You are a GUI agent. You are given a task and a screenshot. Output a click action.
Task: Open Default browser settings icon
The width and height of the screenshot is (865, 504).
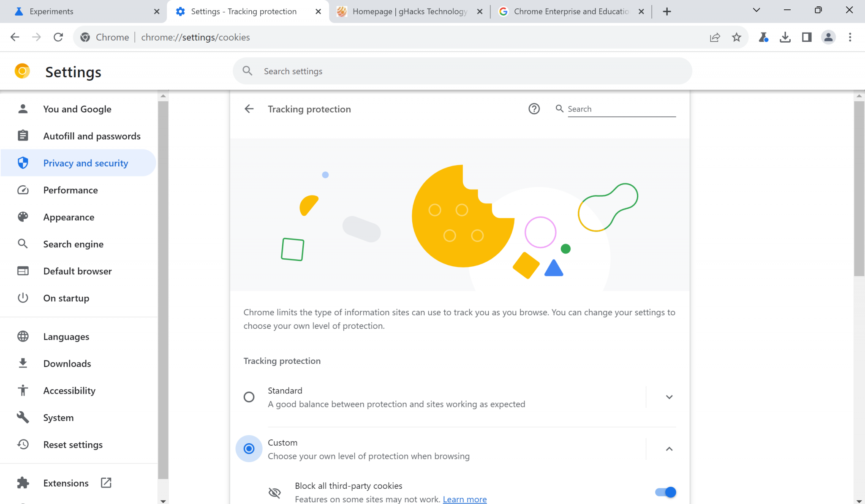click(x=23, y=271)
